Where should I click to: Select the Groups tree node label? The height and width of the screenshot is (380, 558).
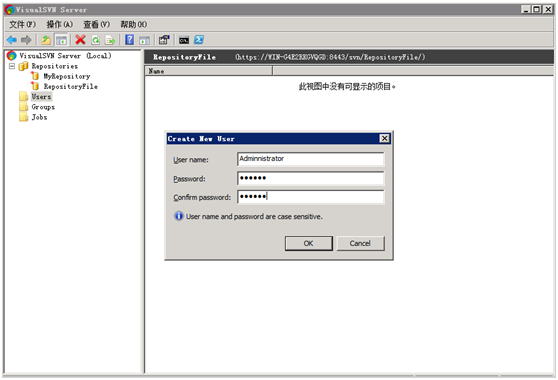(x=43, y=107)
